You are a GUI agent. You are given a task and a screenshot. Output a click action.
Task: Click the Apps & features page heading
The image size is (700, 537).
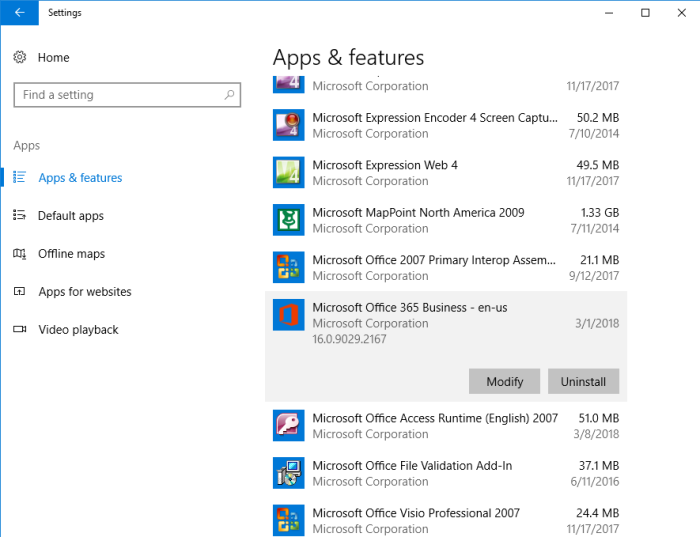(348, 58)
